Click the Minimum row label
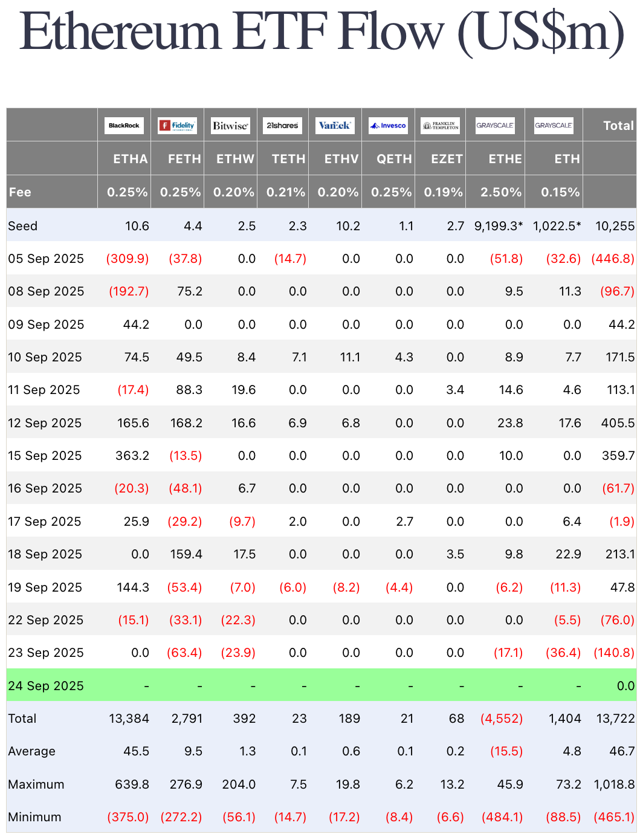 click(x=35, y=817)
